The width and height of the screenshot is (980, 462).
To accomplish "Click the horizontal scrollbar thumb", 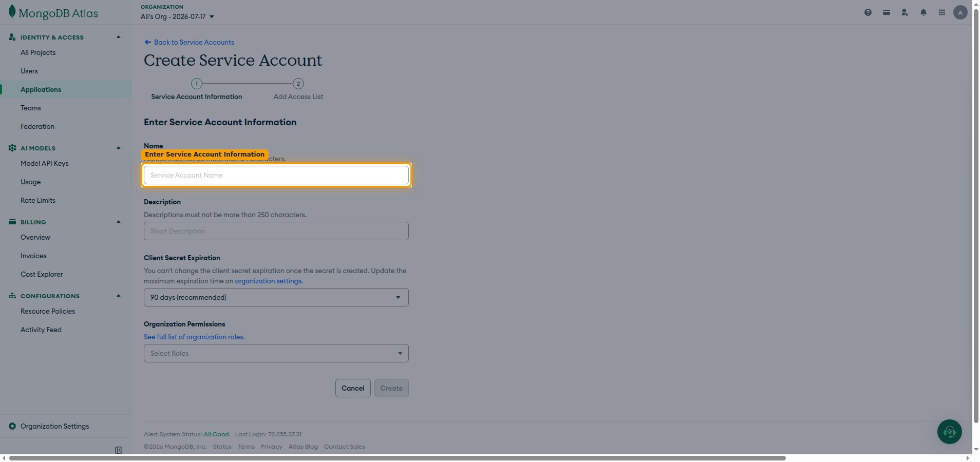I will coord(397,458).
